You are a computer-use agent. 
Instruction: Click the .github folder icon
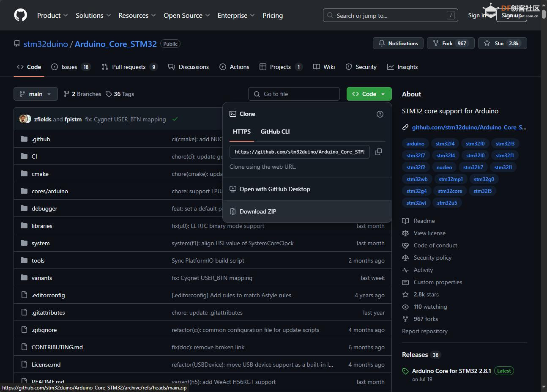coord(24,139)
